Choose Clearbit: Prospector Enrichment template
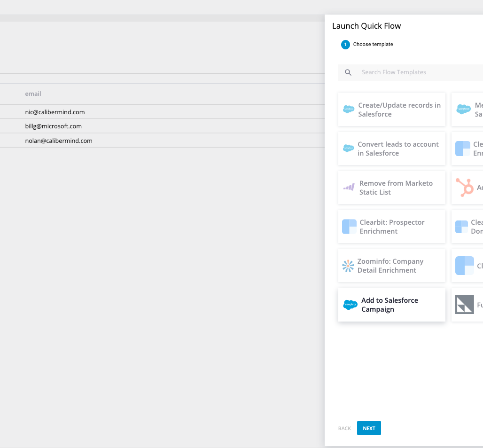Screen dimensions: 483x448 pyautogui.click(x=392, y=227)
